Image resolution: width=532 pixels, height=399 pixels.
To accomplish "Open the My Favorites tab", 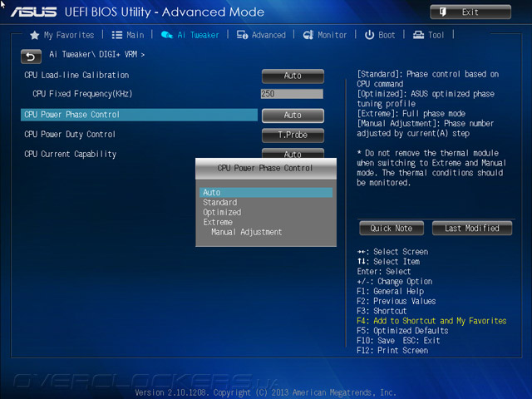I will [62, 35].
